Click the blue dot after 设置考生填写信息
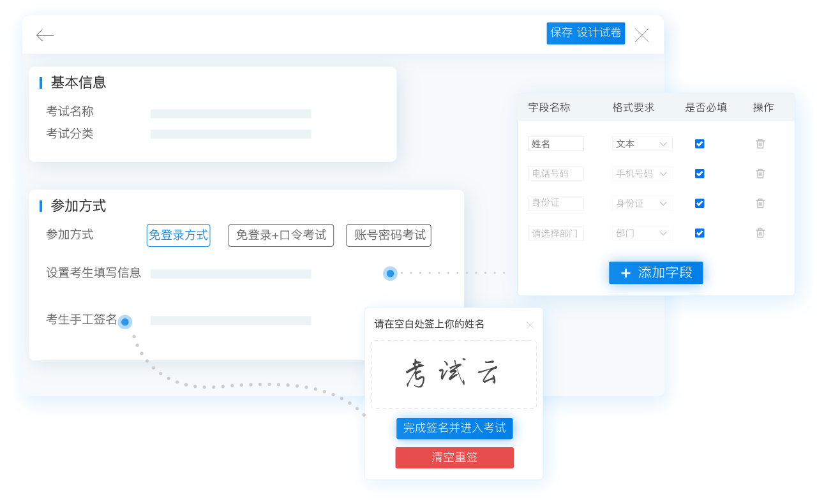 click(390, 273)
